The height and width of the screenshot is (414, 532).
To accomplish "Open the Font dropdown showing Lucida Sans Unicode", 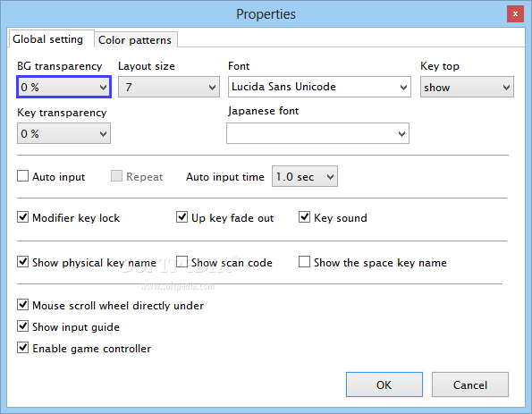I will pos(319,87).
